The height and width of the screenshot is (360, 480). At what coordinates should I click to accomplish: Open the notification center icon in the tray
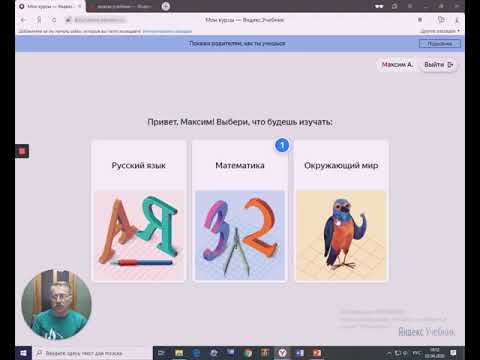pyautogui.click(x=453, y=353)
